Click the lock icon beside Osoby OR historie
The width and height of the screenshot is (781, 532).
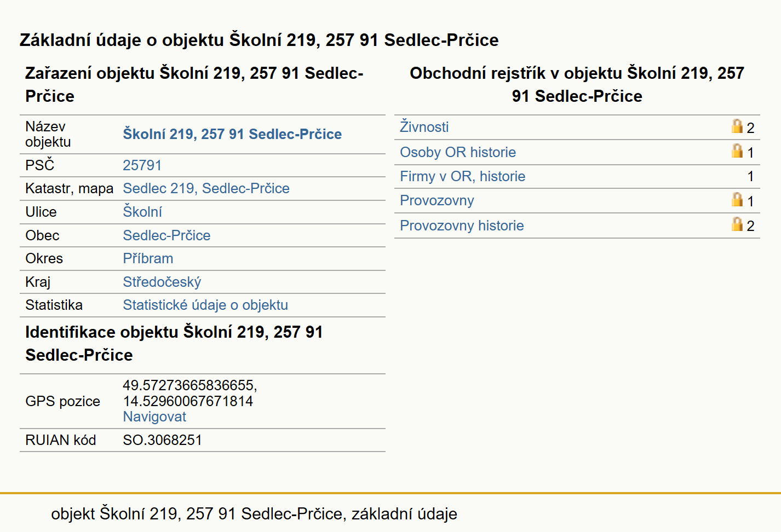click(x=737, y=151)
